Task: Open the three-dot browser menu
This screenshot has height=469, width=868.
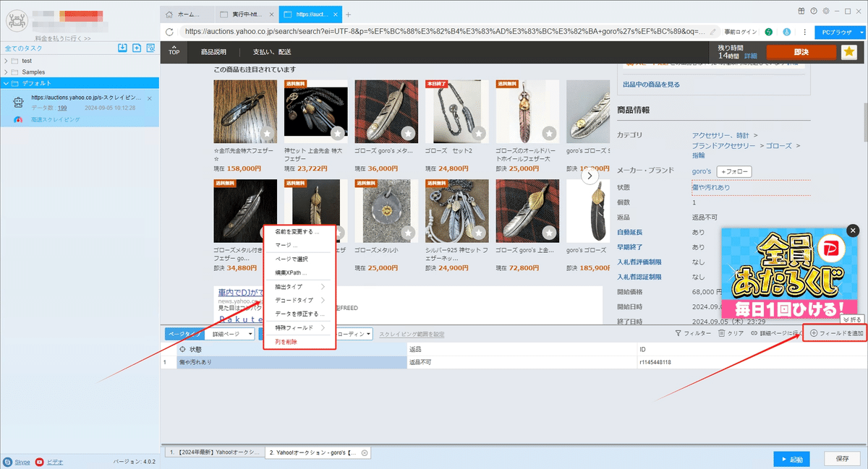Action: click(x=804, y=32)
